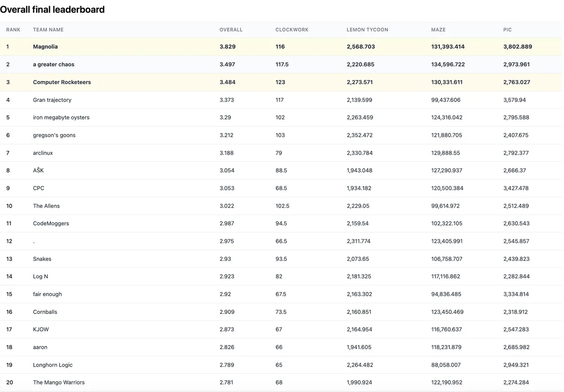564x392 pixels.
Task: Select the row for 'The Mango Warriors'
Action: point(58,382)
